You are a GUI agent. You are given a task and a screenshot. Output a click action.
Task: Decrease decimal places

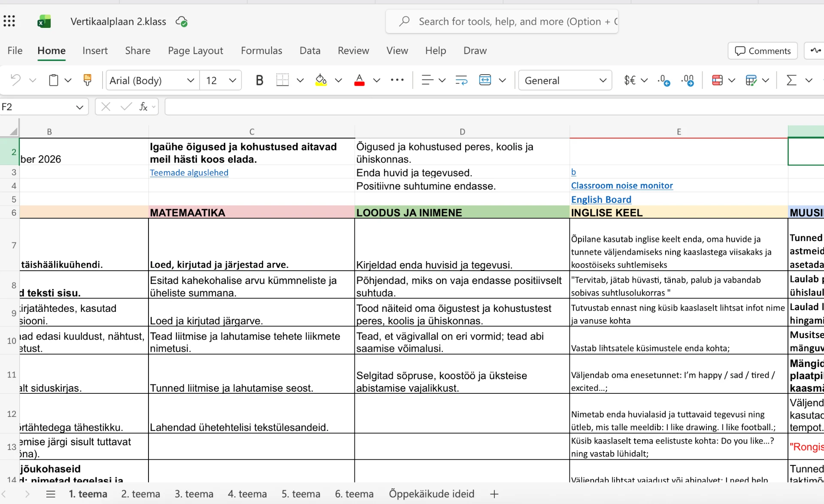coord(664,80)
